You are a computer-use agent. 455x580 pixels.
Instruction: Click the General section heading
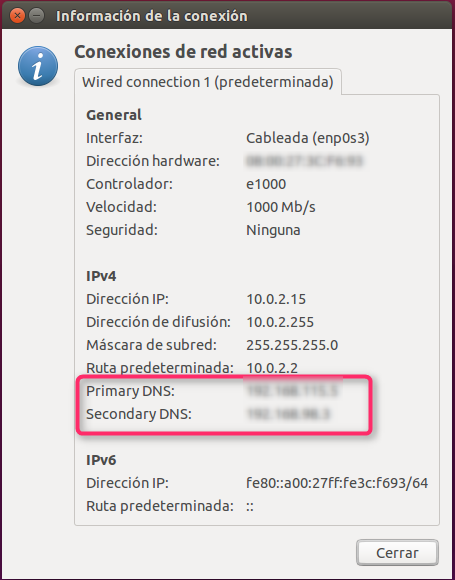114,115
